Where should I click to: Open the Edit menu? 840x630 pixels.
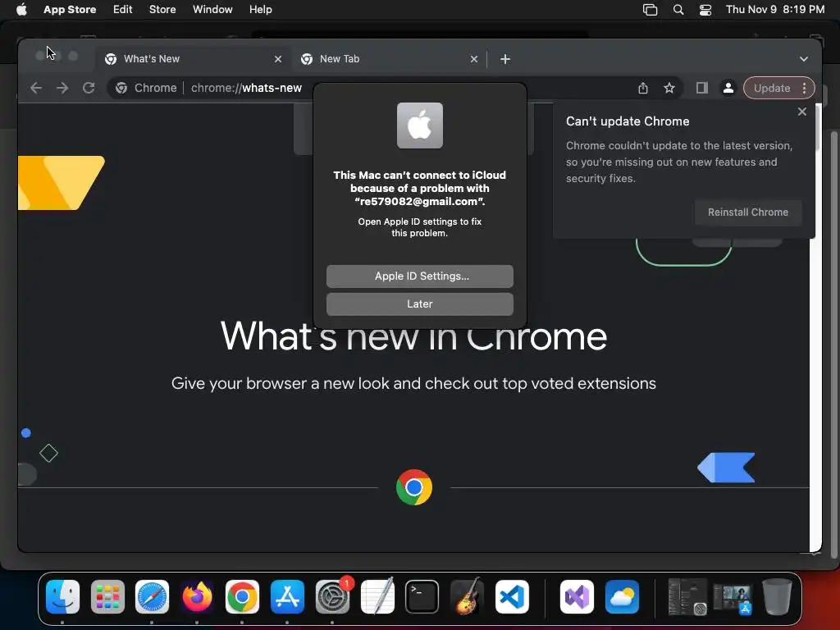[x=123, y=9]
